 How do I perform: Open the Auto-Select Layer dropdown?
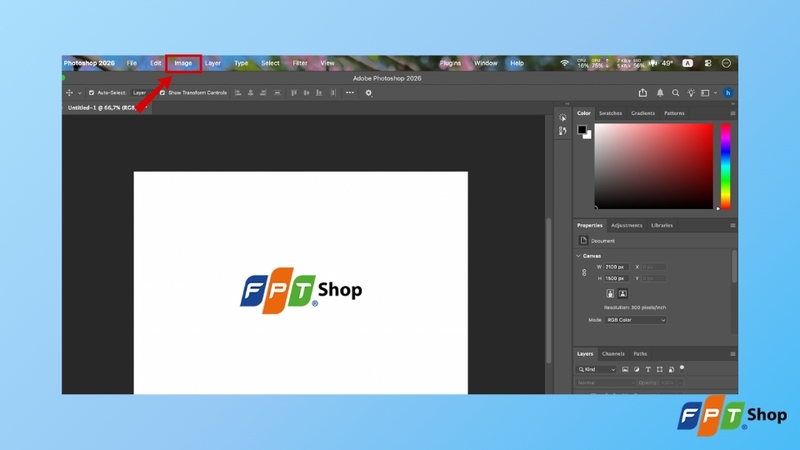[139, 93]
